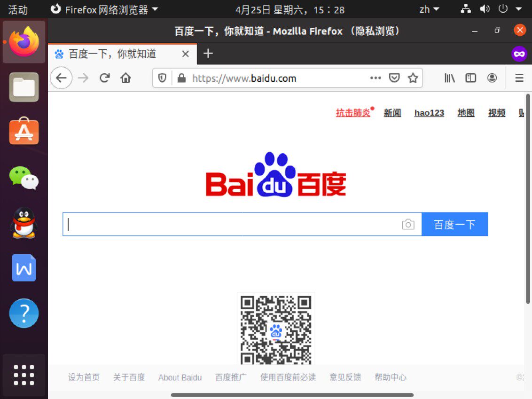This screenshot has width=532, height=399.
Task: Close the Baidu tab
Action: 185,54
